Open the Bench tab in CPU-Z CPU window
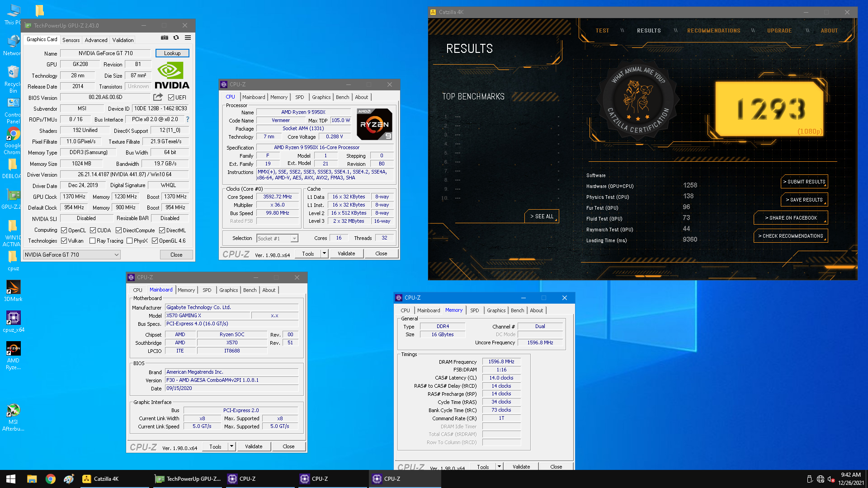868x488 pixels. [342, 97]
